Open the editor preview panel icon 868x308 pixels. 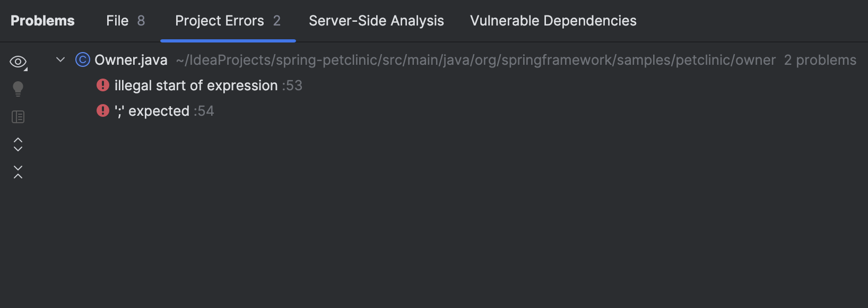pyautogui.click(x=18, y=116)
